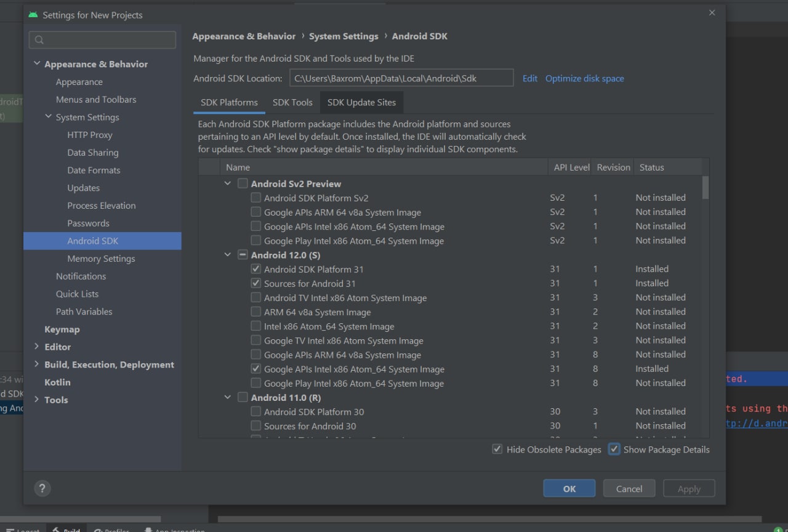The height and width of the screenshot is (532, 788).
Task: Click Edit link for SDK location
Action: pyautogui.click(x=530, y=78)
